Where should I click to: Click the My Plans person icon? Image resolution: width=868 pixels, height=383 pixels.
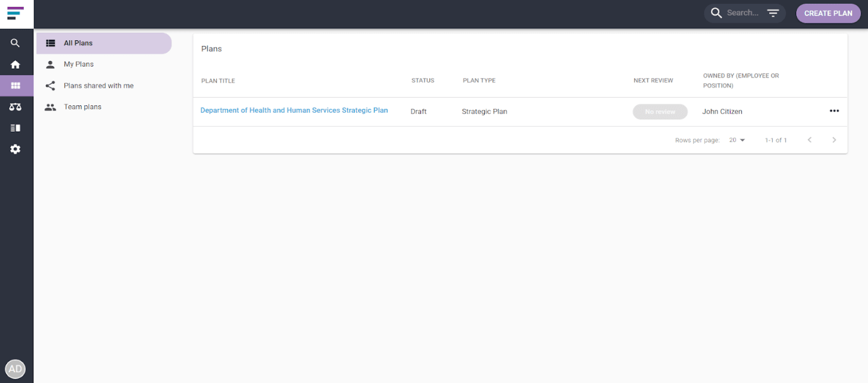(x=50, y=64)
